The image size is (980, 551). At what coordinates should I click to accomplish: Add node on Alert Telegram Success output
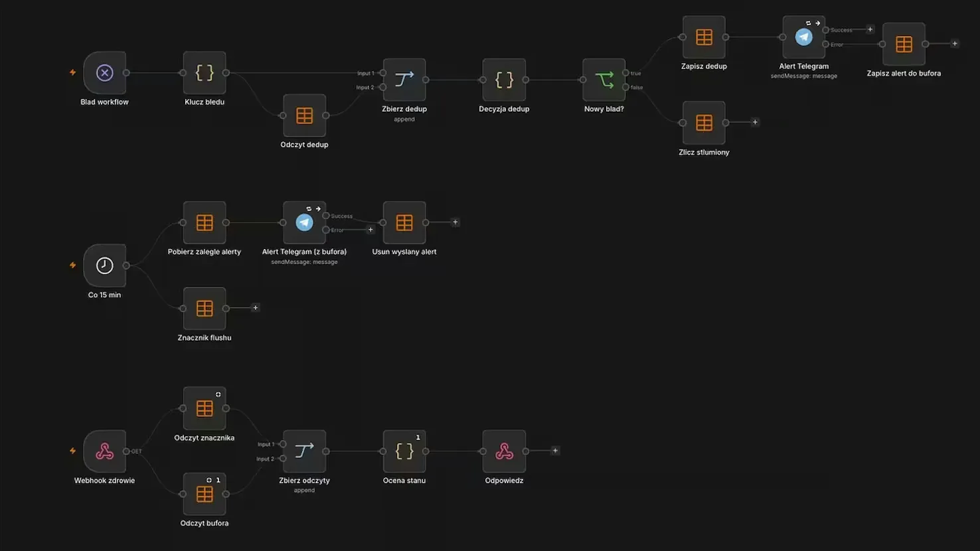[870, 29]
